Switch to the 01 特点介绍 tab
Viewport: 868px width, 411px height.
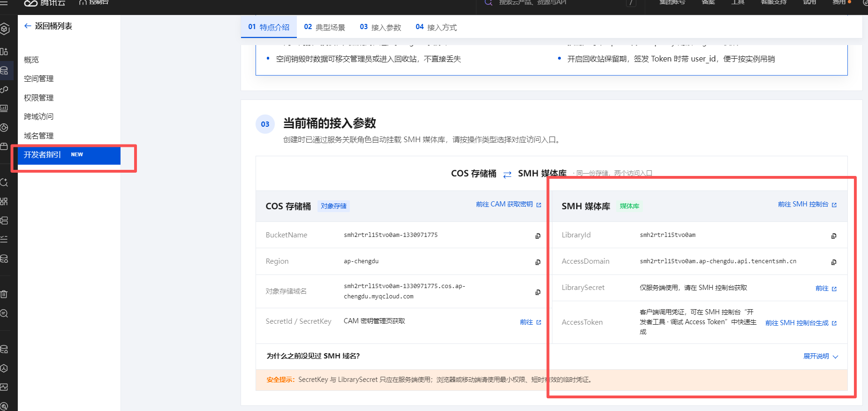pos(269,27)
